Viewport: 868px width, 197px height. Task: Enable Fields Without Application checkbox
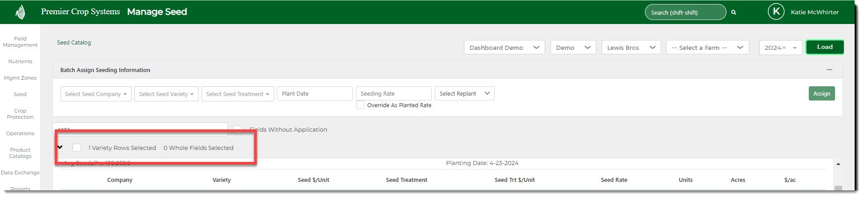click(x=238, y=129)
